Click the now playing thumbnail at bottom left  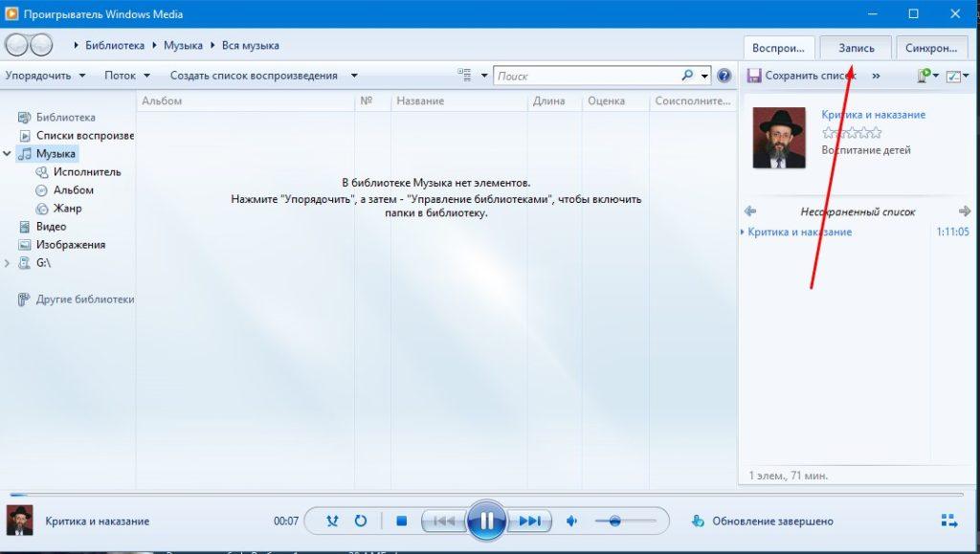pos(19,521)
